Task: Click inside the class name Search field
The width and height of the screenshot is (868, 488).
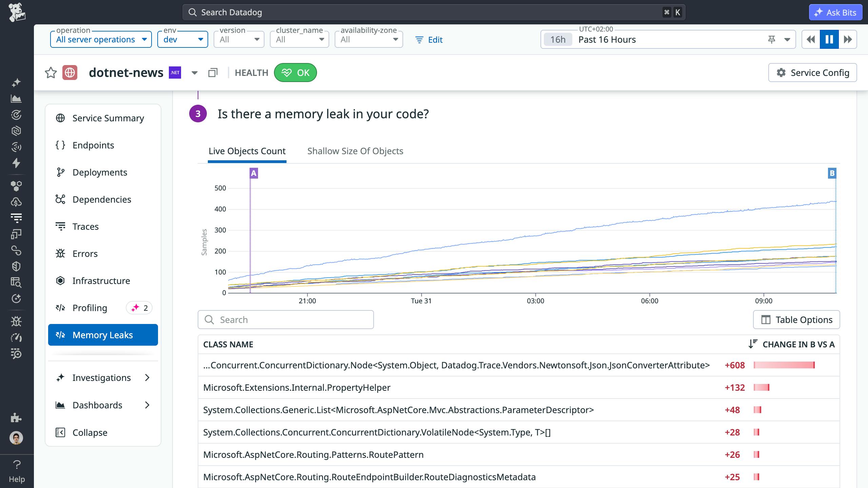Action: click(285, 319)
